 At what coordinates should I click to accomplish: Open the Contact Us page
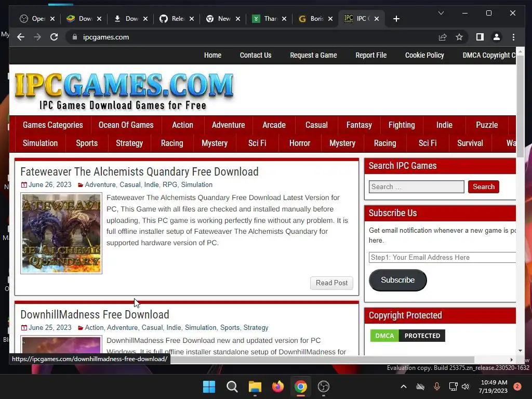pyautogui.click(x=256, y=55)
